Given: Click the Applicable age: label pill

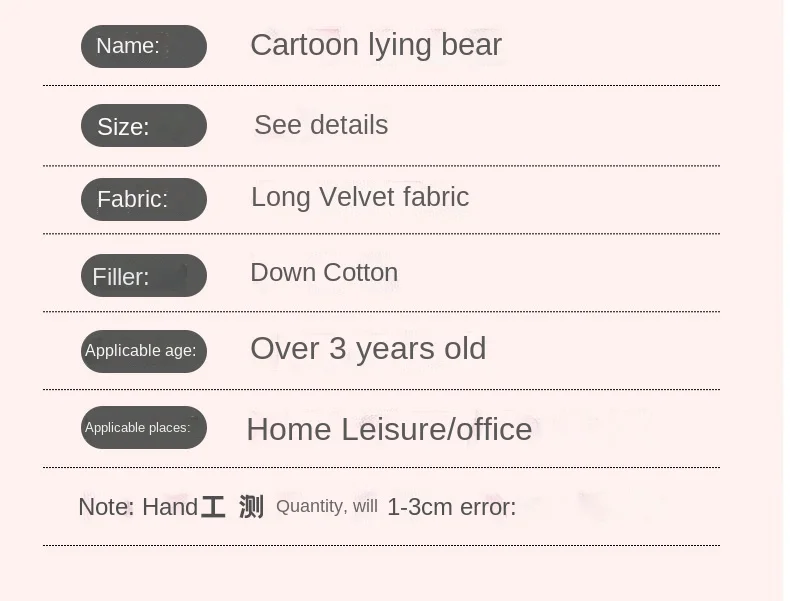Looking at the screenshot, I should pyautogui.click(x=143, y=351).
